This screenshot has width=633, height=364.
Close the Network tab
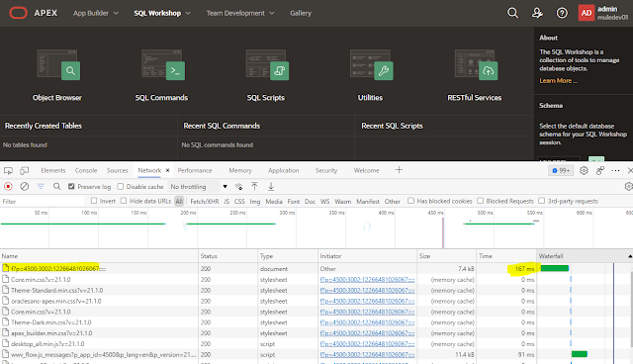pyautogui.click(x=167, y=170)
